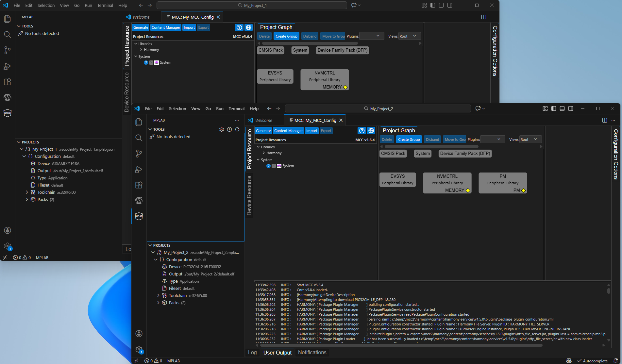Select PM Peripheral Library block in Project Graph
The width and height of the screenshot is (622, 364).
coord(503,183)
